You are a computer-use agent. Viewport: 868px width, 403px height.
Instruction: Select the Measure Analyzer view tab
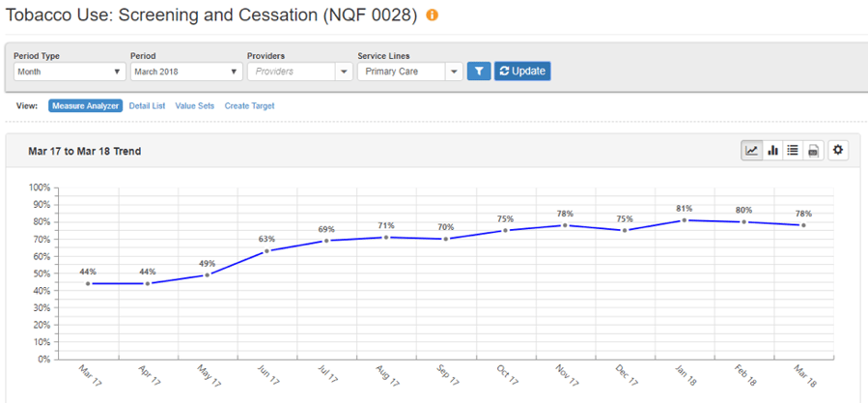[85, 106]
